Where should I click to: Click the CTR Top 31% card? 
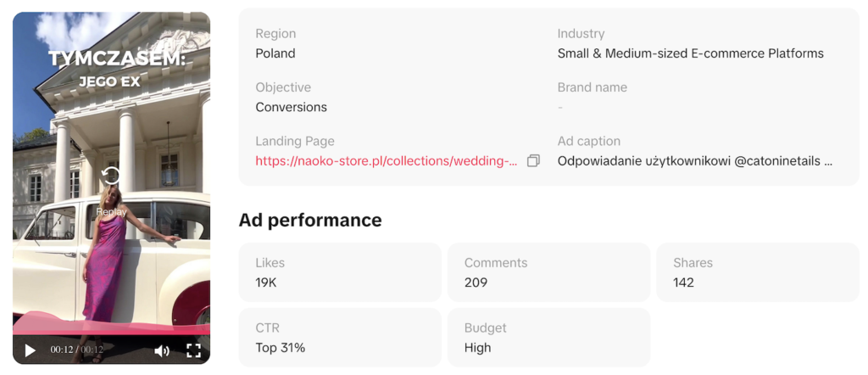[340, 338]
